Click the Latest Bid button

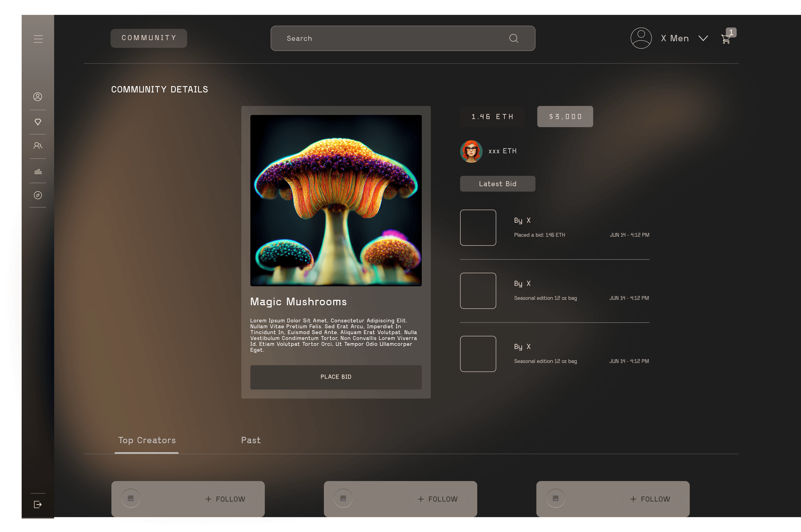[498, 184]
